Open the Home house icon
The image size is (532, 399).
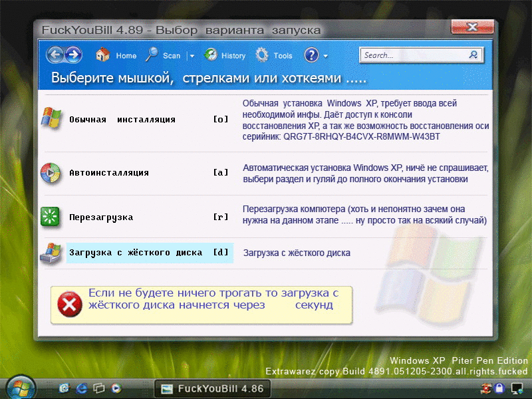click(x=102, y=55)
